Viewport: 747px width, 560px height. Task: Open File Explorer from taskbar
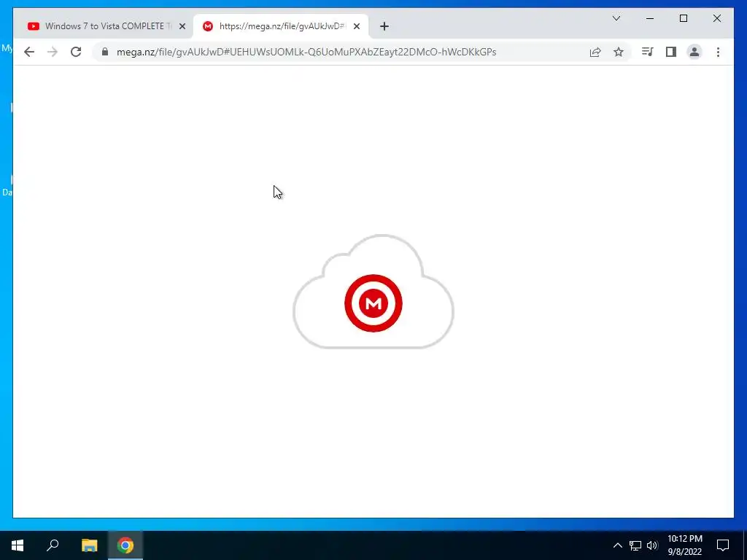[89, 545]
